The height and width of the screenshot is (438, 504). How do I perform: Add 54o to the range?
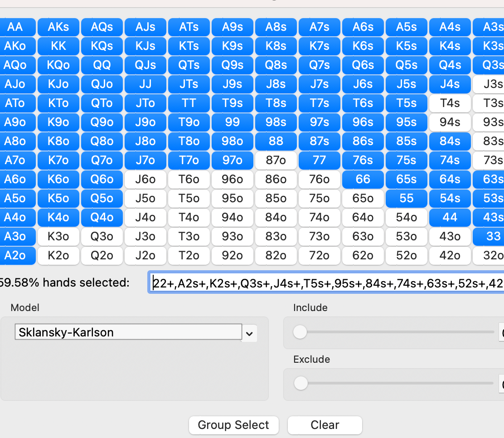point(406,218)
